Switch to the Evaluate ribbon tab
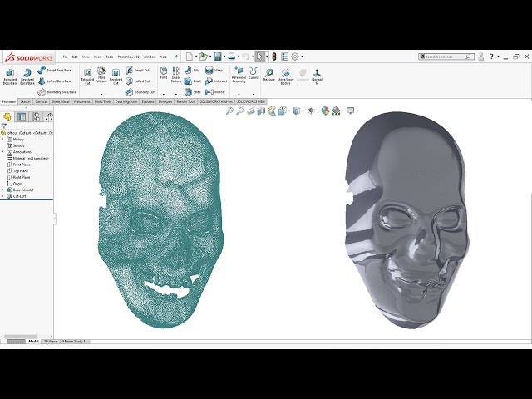 coord(148,101)
